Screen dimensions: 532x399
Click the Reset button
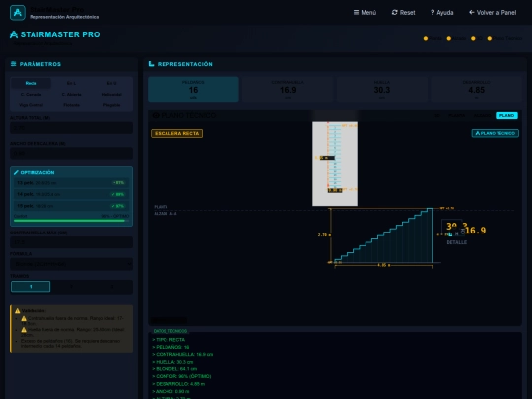tap(403, 13)
